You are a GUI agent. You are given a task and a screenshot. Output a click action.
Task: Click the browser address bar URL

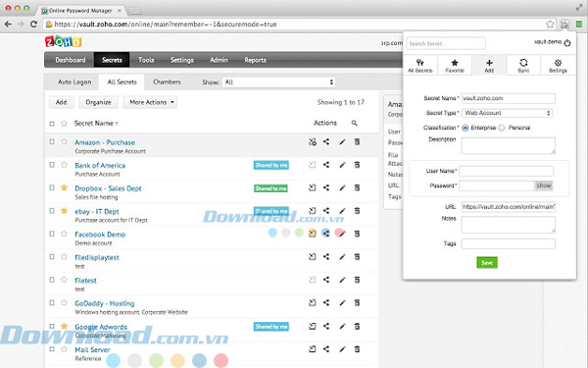tap(166, 25)
